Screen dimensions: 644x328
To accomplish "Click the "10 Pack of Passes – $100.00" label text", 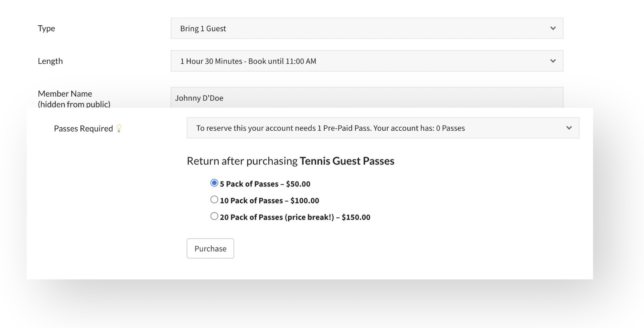I will (270, 200).
